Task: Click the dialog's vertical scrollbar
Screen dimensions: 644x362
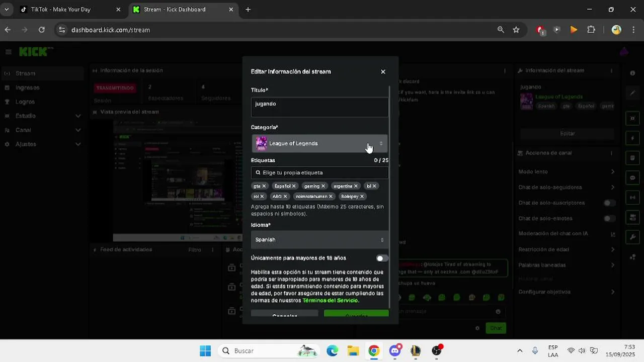Action: 390,196
